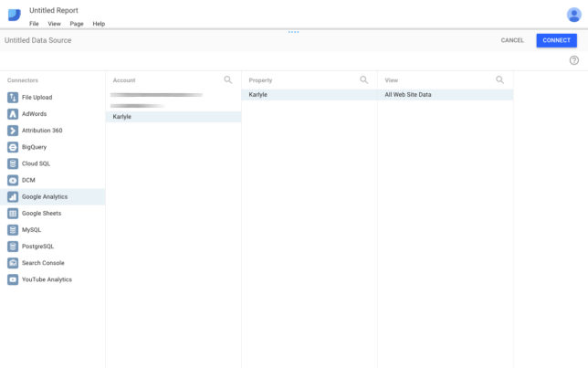588x368 pixels.
Task: Click the MySQL connector icon
Action: click(13, 229)
